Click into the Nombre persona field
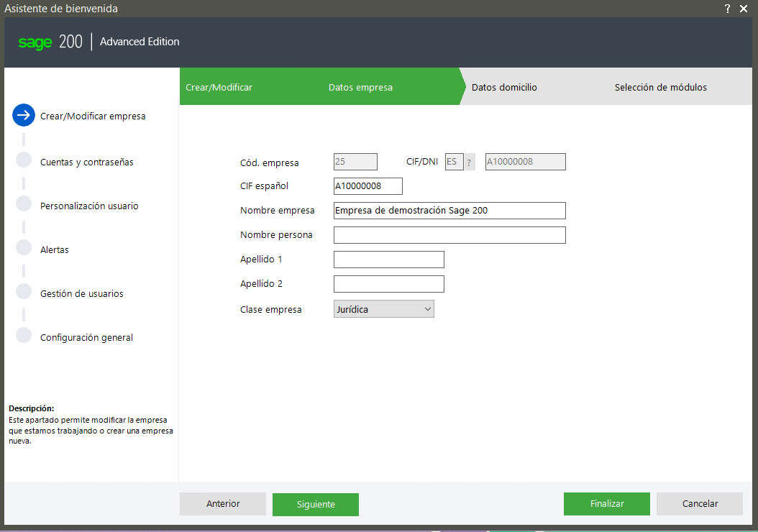The image size is (758, 532). click(x=449, y=235)
